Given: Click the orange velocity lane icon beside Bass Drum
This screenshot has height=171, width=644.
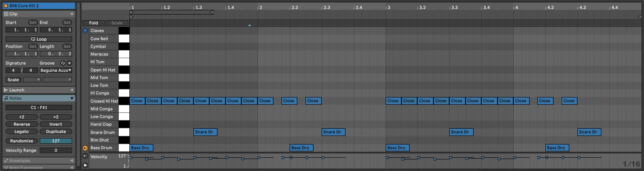Looking at the screenshot, I should [85, 148].
